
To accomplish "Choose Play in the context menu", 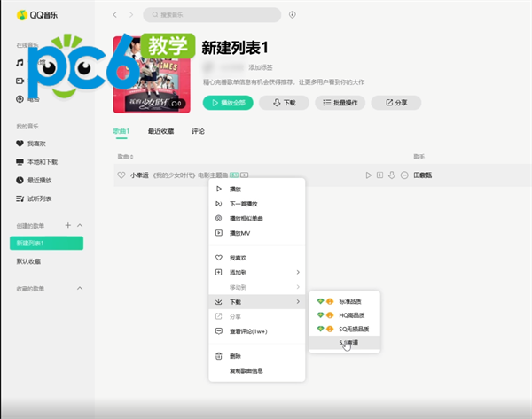I will [x=257, y=189].
